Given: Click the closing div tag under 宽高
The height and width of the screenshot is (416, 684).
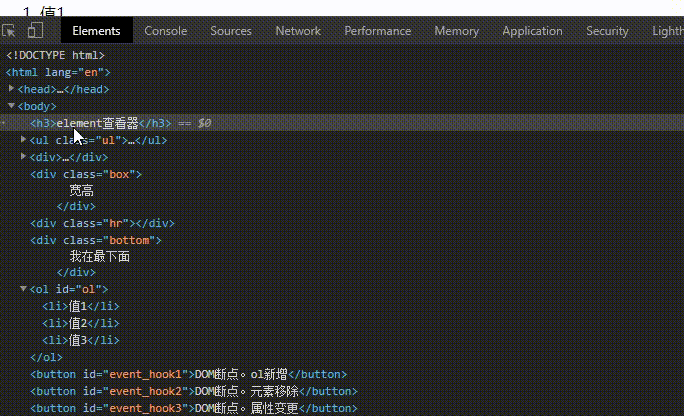Looking at the screenshot, I should (x=76, y=206).
